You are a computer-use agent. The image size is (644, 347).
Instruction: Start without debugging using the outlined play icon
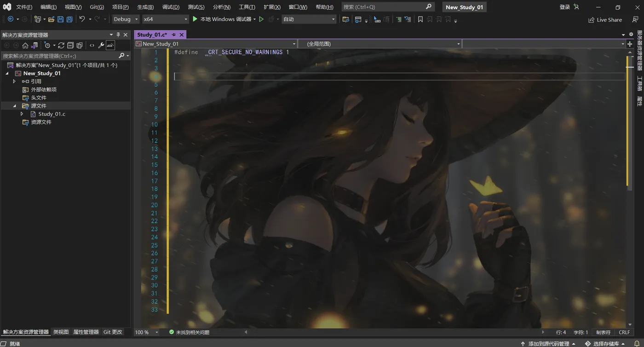click(x=261, y=19)
